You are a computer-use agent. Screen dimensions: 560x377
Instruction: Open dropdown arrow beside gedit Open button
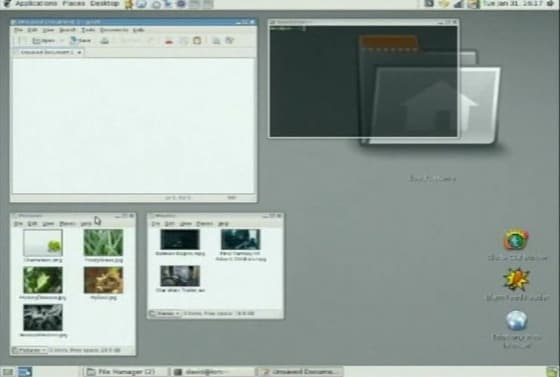pyautogui.click(x=61, y=41)
